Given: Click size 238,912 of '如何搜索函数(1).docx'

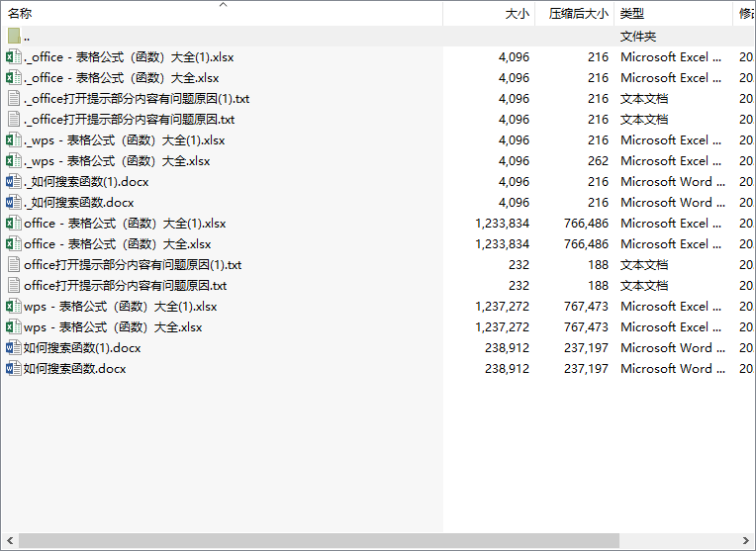Looking at the screenshot, I should click(x=507, y=347).
